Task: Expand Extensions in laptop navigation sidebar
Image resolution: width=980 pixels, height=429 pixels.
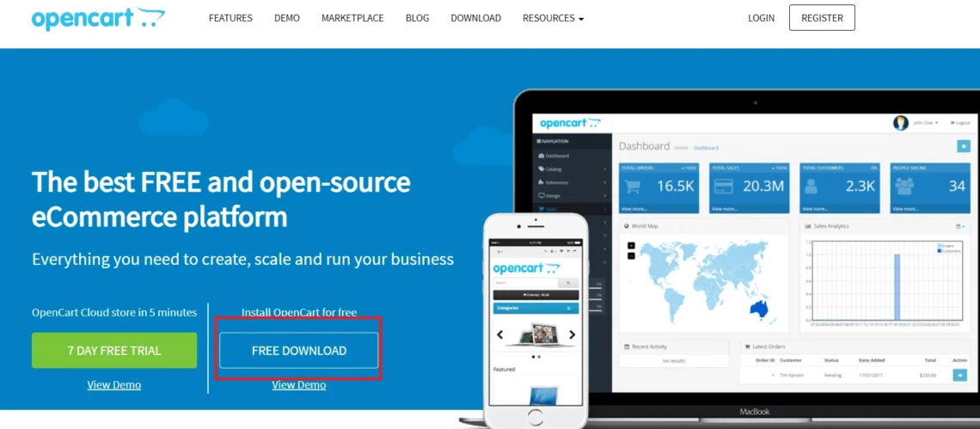Action: pyautogui.click(x=571, y=182)
